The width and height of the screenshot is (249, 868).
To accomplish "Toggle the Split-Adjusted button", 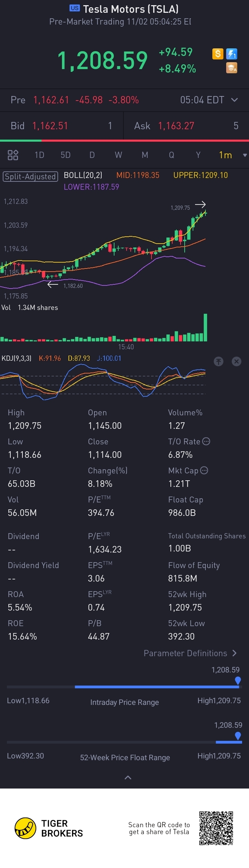I will 30,177.
